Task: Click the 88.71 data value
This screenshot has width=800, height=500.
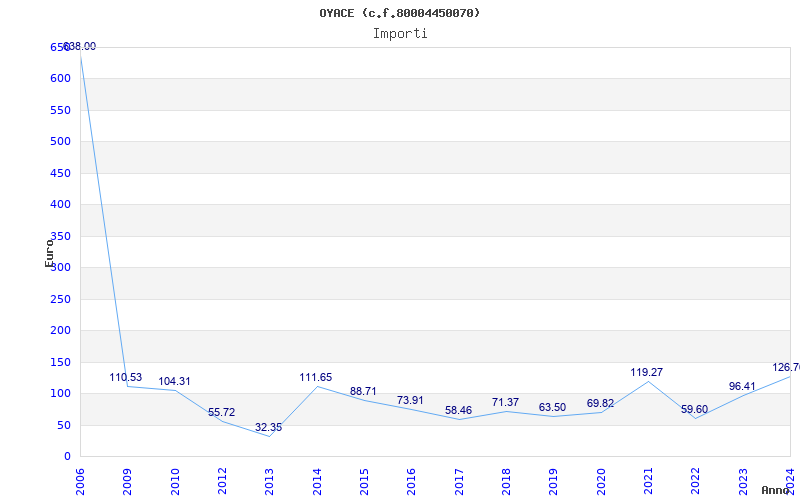Action: pos(363,391)
